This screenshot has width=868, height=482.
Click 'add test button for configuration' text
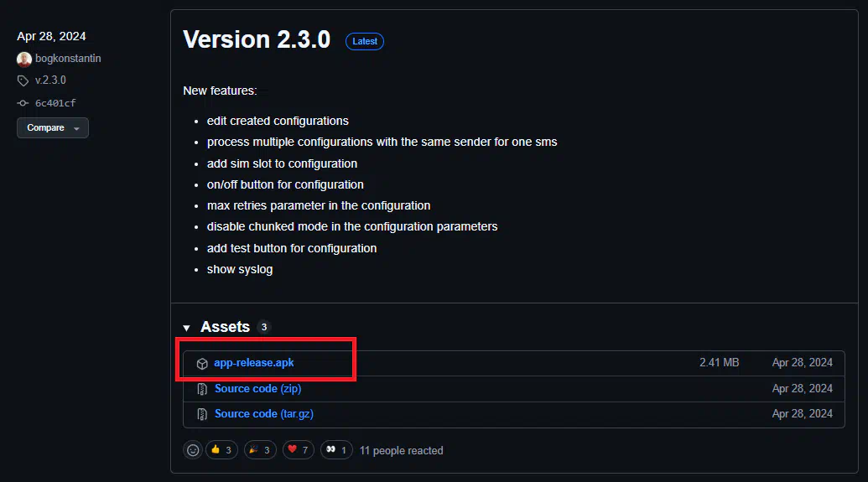292,248
